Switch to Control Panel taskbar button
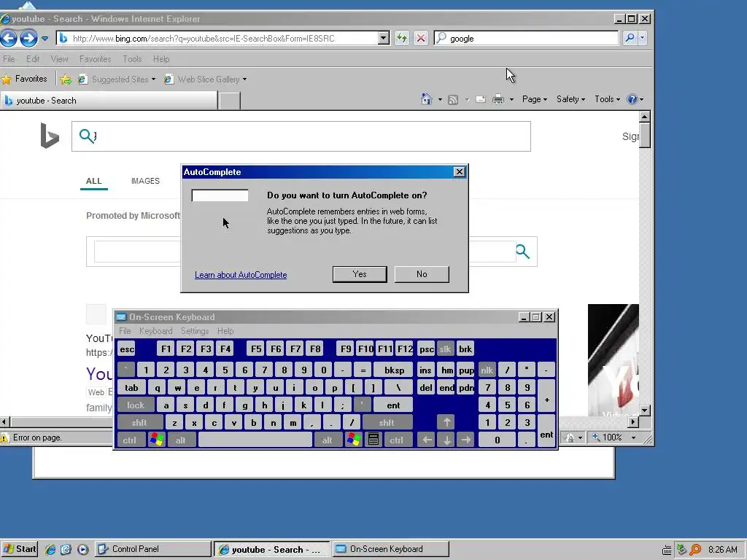The image size is (747, 560). (x=152, y=549)
